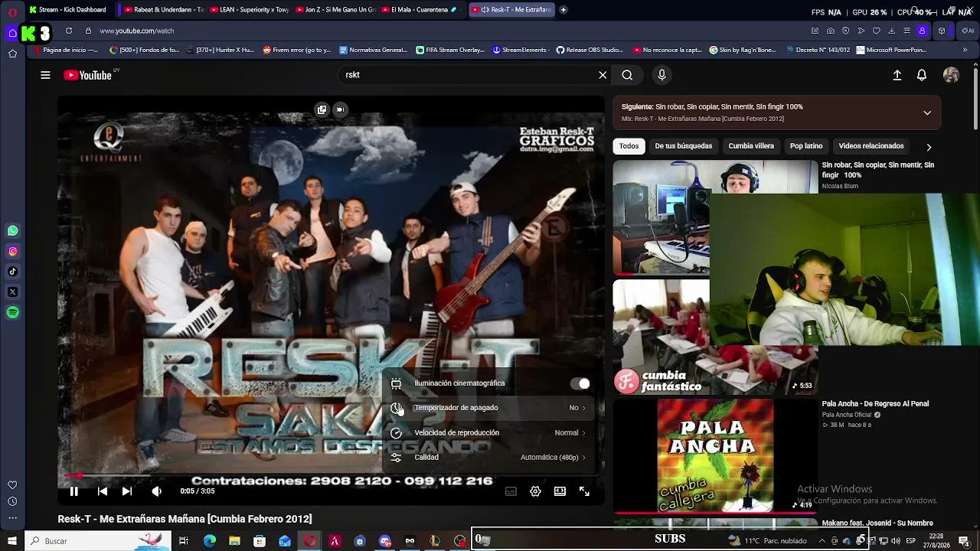Image resolution: width=980 pixels, height=551 pixels.
Task: Open the YouTube account avatar menu
Action: click(x=951, y=75)
